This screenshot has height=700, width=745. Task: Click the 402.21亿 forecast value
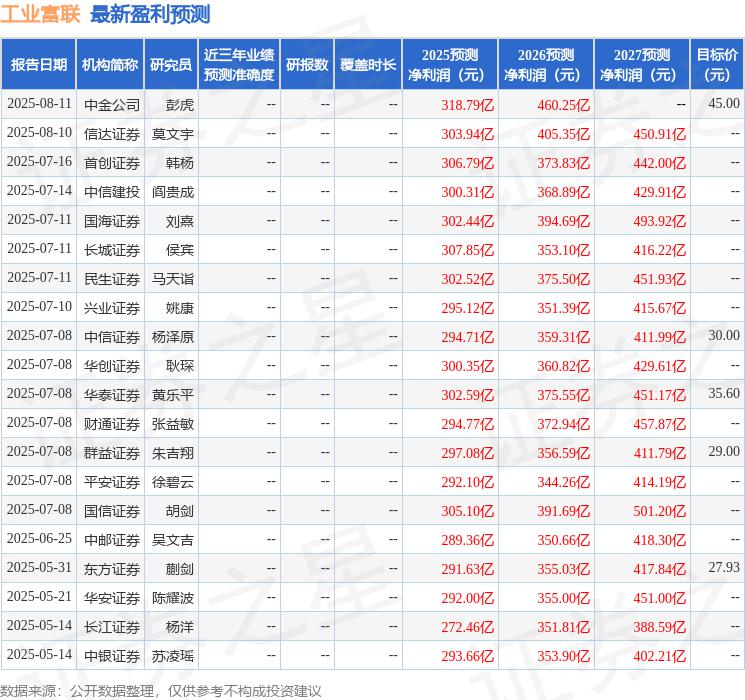pyautogui.click(x=659, y=656)
